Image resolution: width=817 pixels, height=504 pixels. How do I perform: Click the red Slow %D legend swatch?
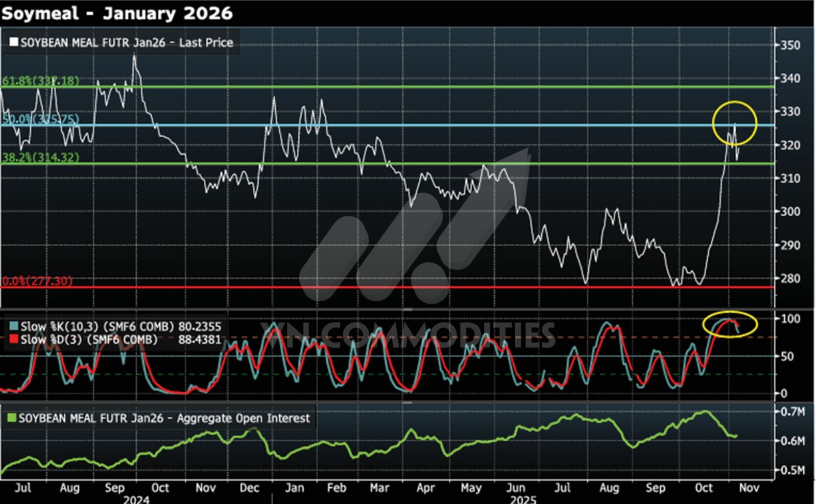pyautogui.click(x=14, y=339)
